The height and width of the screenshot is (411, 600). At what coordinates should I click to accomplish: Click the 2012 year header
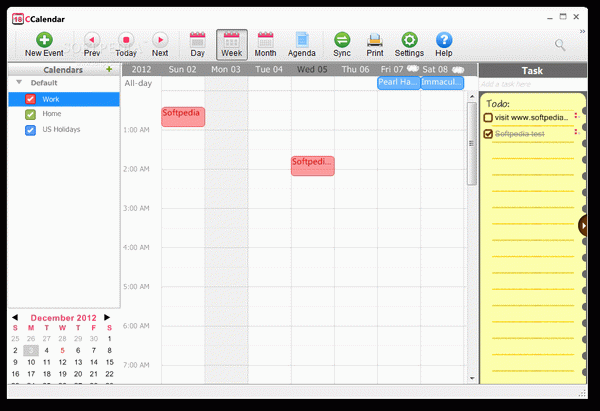coord(142,69)
